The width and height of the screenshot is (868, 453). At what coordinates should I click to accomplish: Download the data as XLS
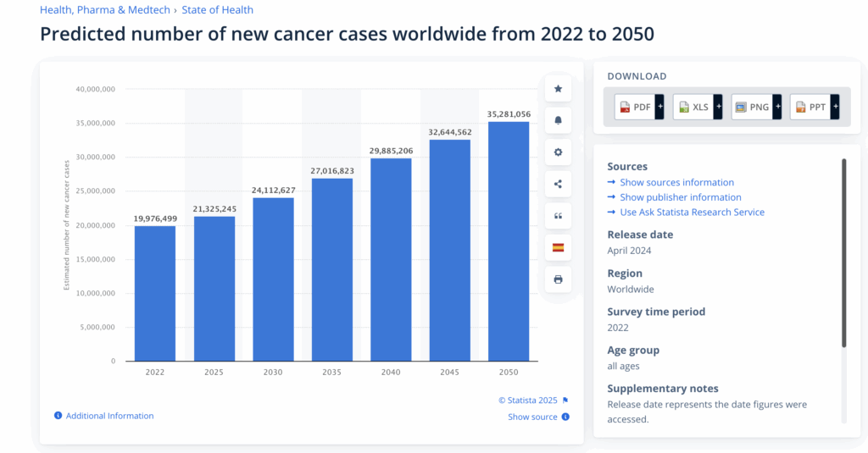pos(693,107)
